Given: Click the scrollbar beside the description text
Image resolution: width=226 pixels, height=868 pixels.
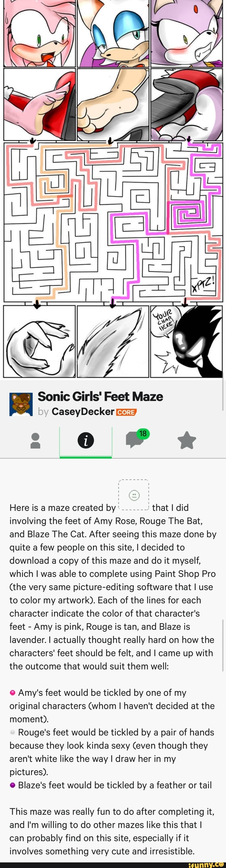Looking at the screenshot, I should coord(223,645).
